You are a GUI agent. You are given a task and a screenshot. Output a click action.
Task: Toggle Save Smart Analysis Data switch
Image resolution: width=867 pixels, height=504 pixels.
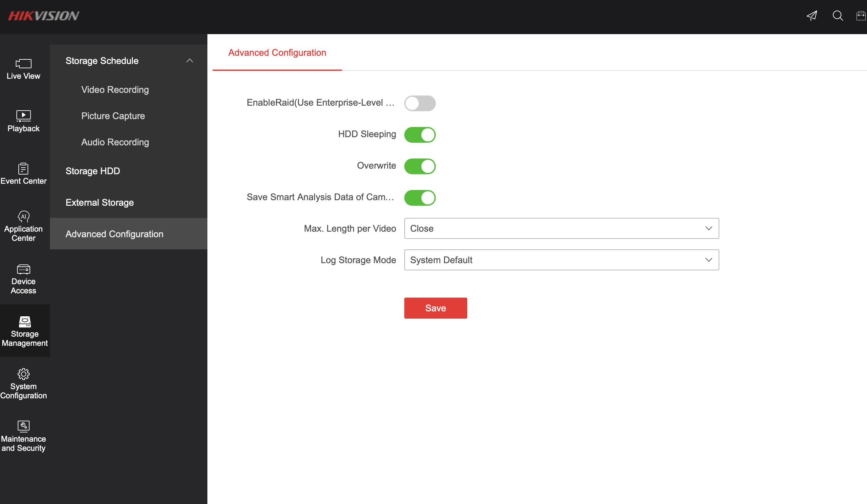[419, 198]
